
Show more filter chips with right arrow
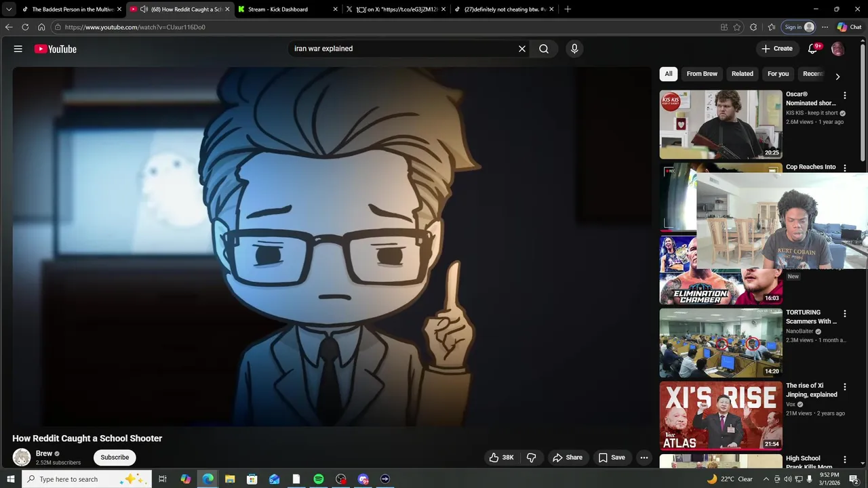coord(837,77)
